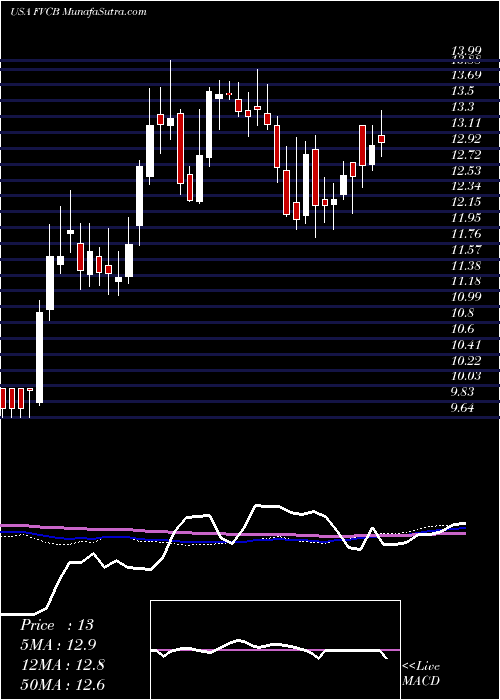Screen dimensions: 500x700
Task: Click the 13.3 price axis label
Action: click(462, 107)
